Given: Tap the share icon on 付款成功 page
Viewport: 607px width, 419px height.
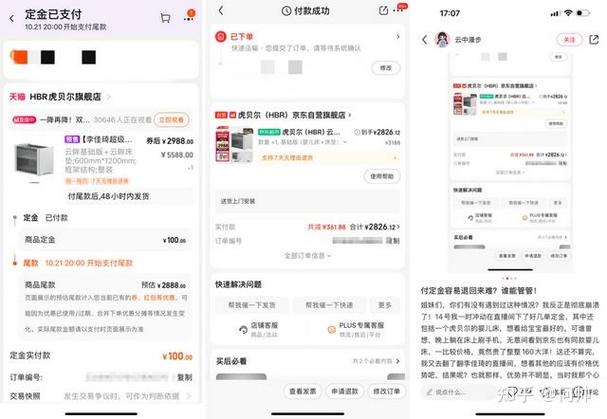Looking at the screenshot, I should (x=383, y=10).
